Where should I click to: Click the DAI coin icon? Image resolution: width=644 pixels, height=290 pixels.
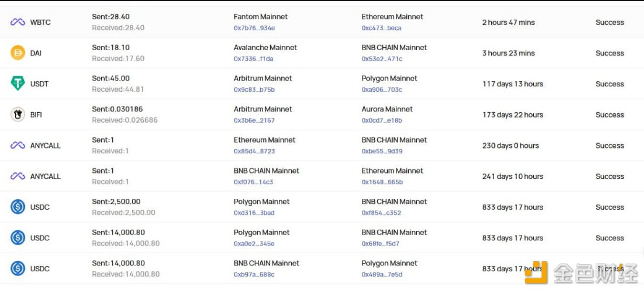pos(18,53)
